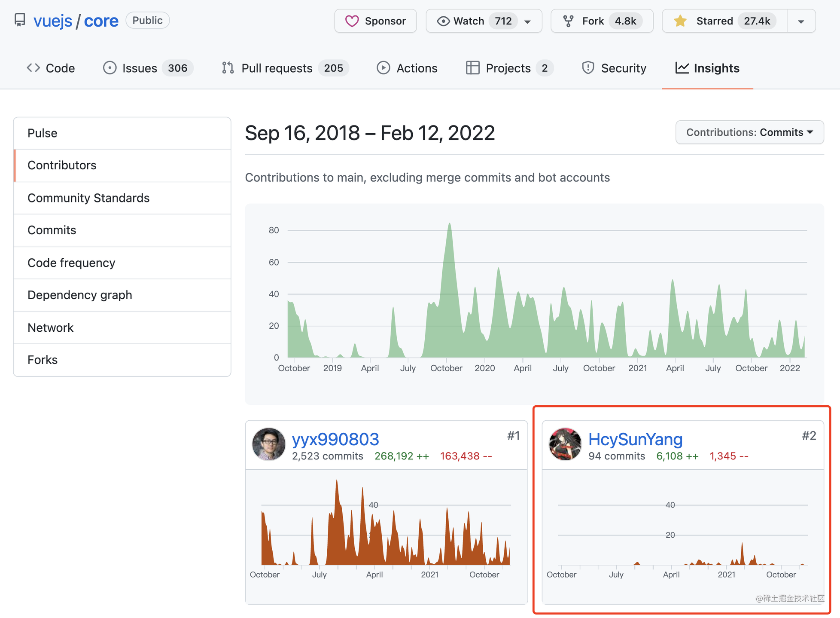The image size is (840, 618).
Task: Open Community Standards in the sidebar
Action: [122, 198]
